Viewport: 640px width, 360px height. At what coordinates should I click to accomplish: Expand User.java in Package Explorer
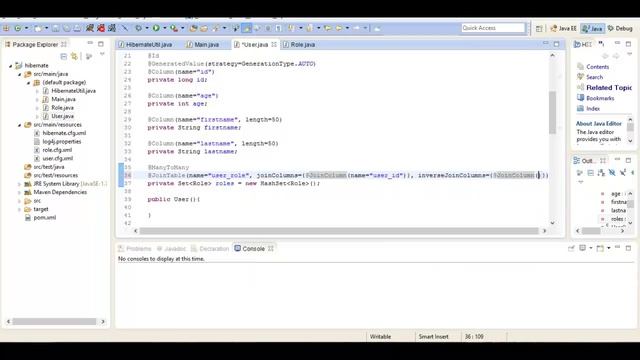pos(37,116)
